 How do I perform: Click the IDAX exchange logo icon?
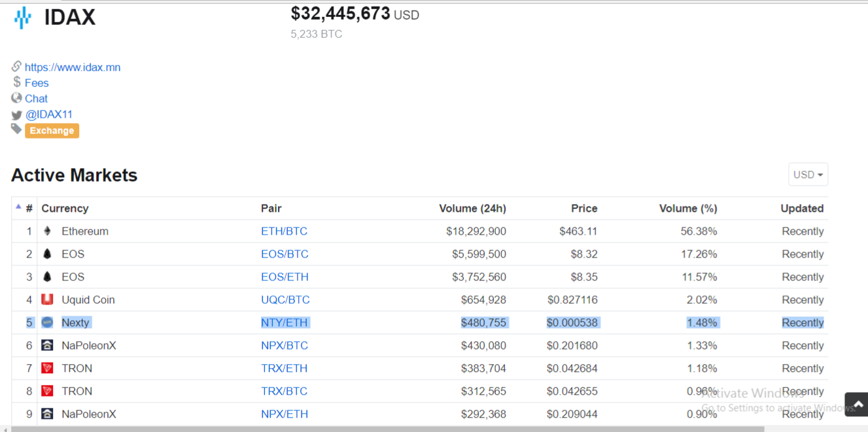23,18
